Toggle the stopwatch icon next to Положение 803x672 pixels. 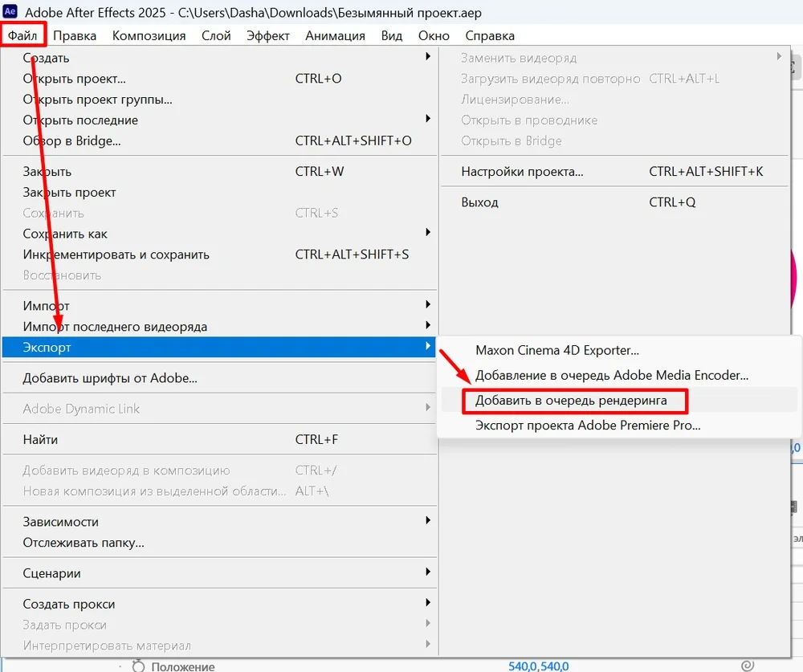tap(137, 666)
